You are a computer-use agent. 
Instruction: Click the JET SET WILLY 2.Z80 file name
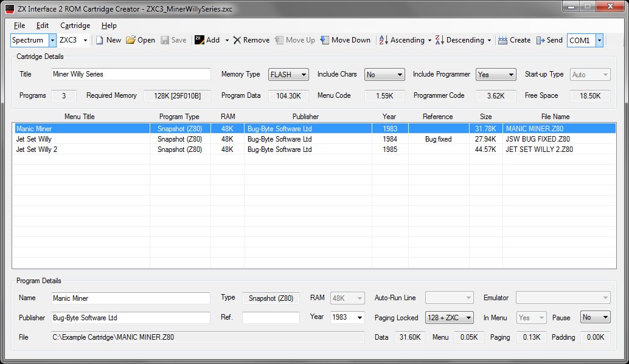click(x=540, y=149)
